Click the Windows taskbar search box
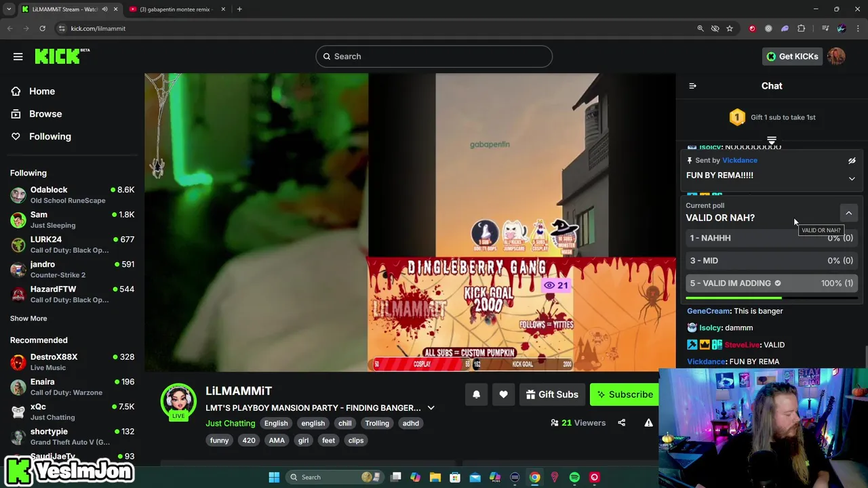Screen dimensions: 868x488 coord(334,477)
